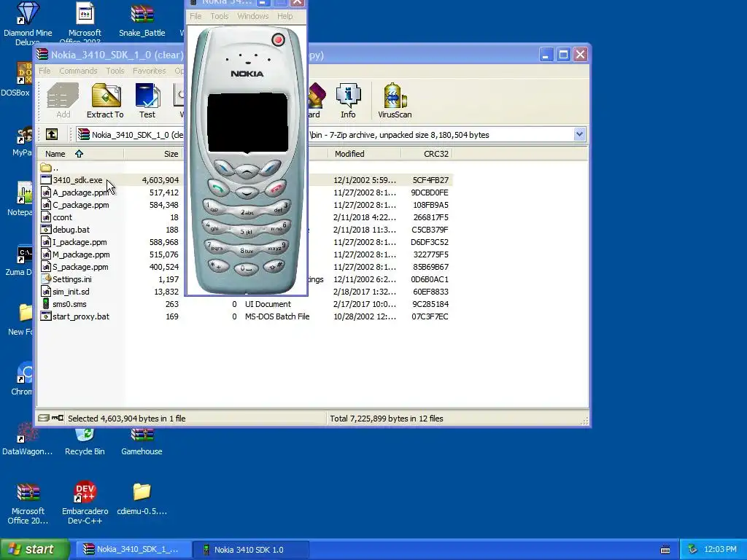Select the Microsoft Office 20... archive on the desktop
Image resolution: width=747 pixels, height=560 pixels.
coord(28,504)
